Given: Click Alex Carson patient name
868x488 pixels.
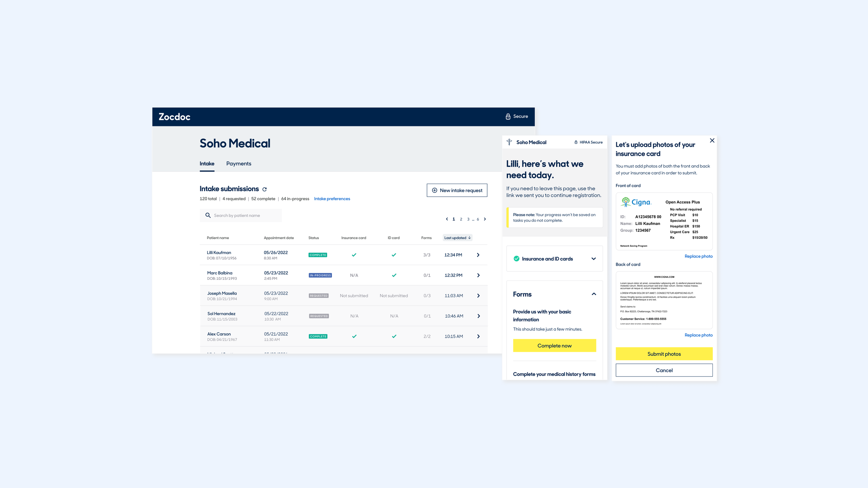Looking at the screenshot, I should [x=219, y=334].
